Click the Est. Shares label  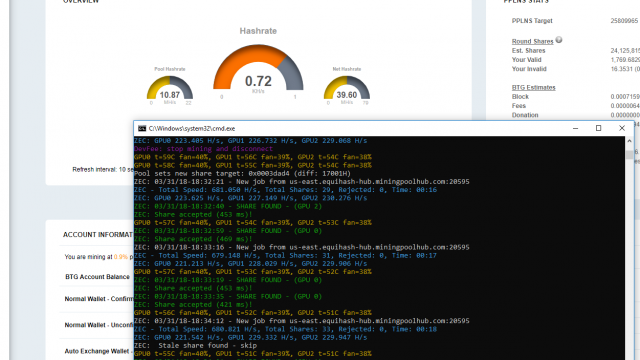[x=528, y=51]
